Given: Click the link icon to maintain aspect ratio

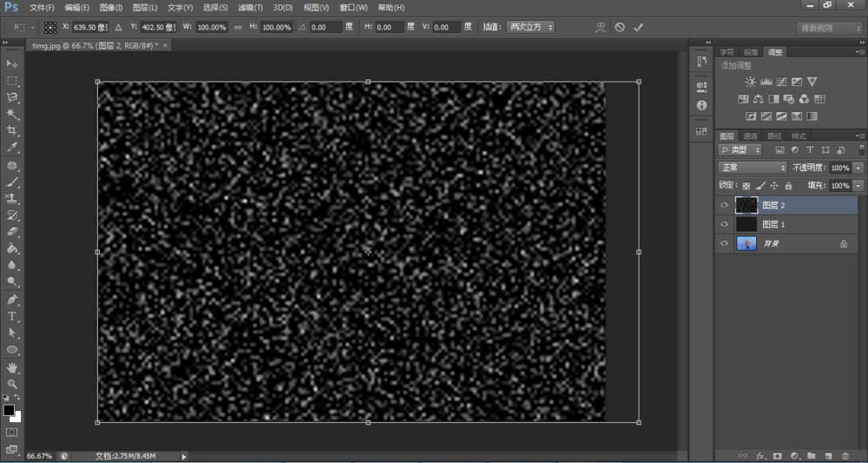Looking at the screenshot, I should (237, 28).
